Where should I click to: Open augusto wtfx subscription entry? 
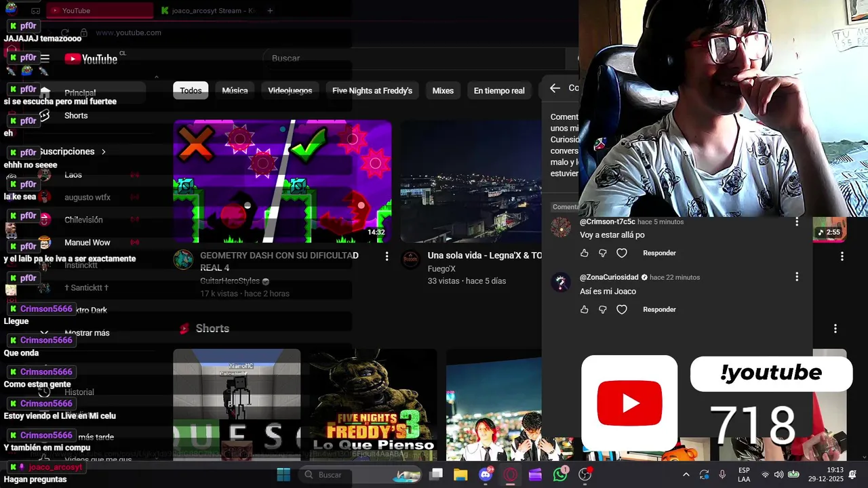click(x=87, y=197)
